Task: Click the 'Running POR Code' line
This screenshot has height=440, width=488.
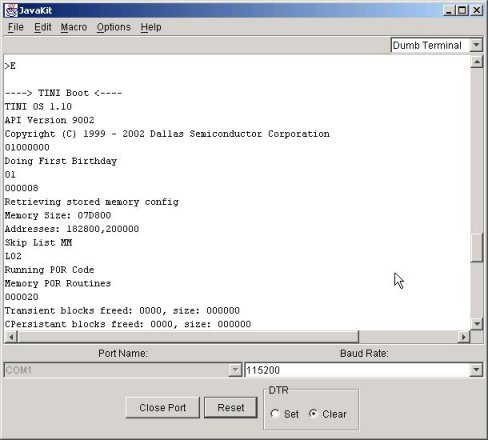Action: click(x=49, y=270)
